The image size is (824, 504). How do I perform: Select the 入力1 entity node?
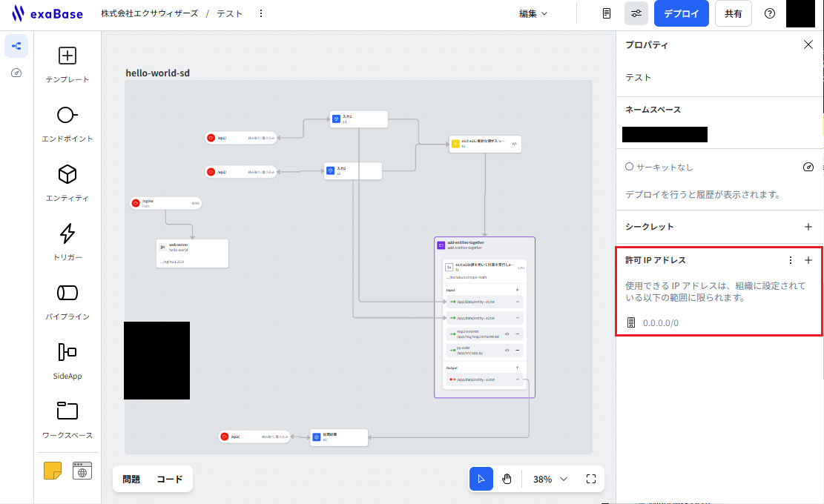click(x=359, y=119)
